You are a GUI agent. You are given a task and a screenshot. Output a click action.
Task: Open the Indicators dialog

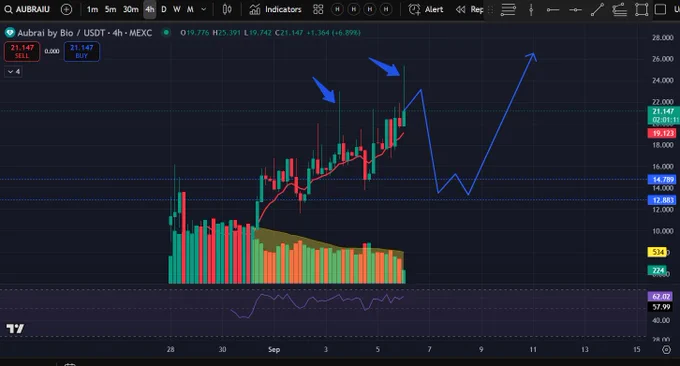(275, 9)
